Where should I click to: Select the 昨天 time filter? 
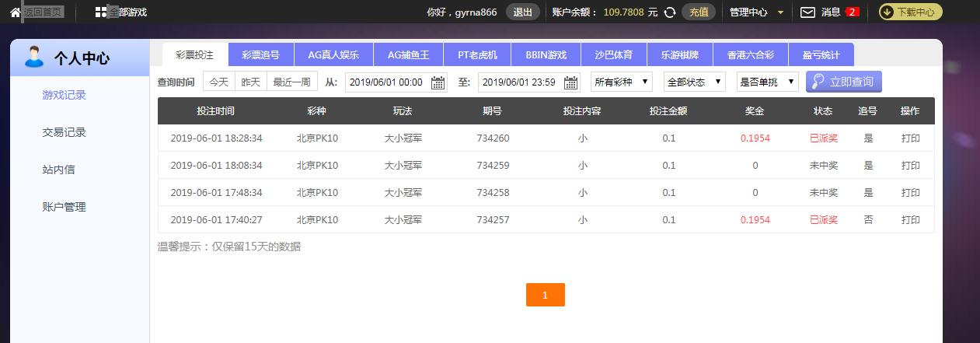pos(250,82)
